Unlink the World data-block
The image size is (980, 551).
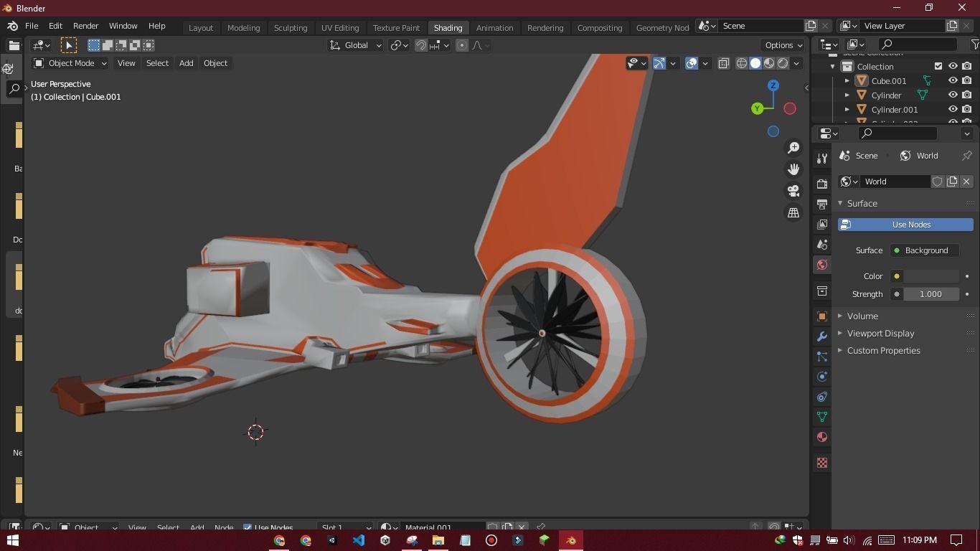coord(966,182)
